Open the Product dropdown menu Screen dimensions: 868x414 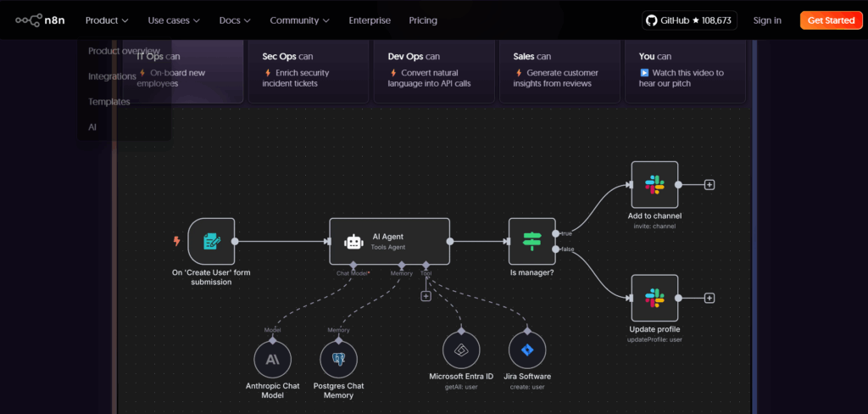[x=107, y=20]
